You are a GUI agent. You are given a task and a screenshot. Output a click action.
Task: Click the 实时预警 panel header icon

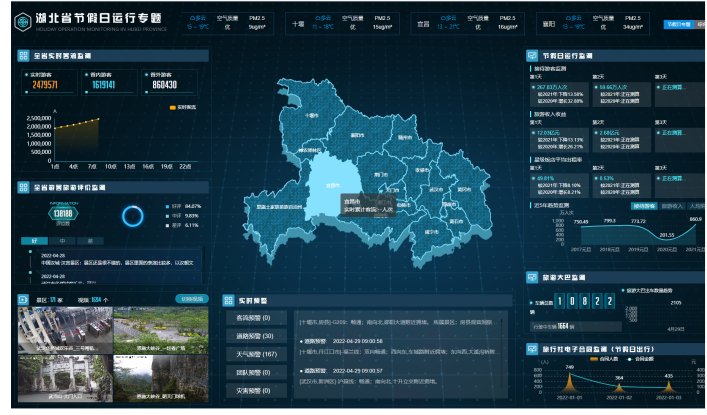(231, 299)
